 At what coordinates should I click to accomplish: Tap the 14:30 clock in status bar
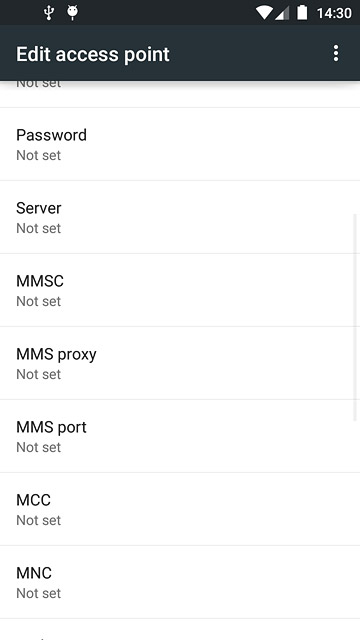tap(334, 13)
